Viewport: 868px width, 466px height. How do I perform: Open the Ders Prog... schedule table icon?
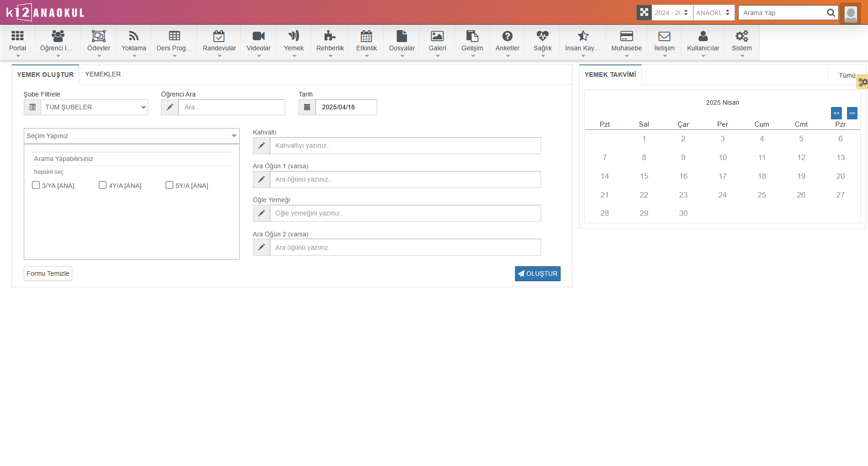pyautogui.click(x=174, y=36)
